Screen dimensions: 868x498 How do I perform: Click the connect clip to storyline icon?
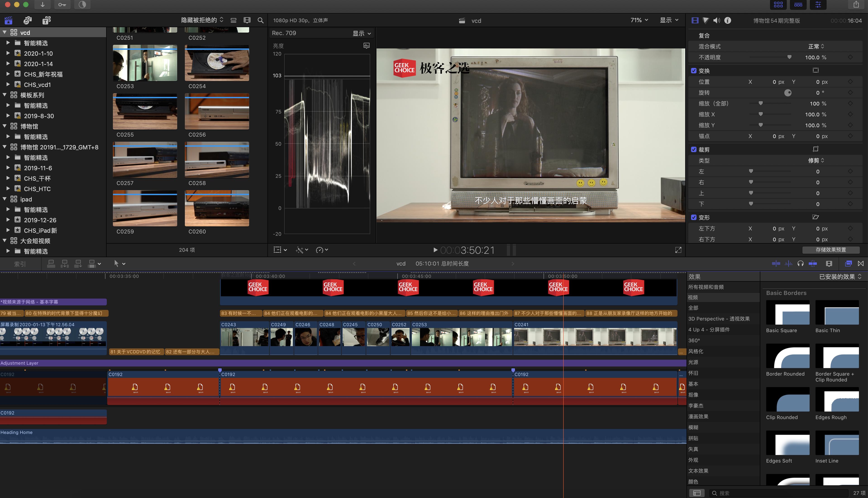51,264
